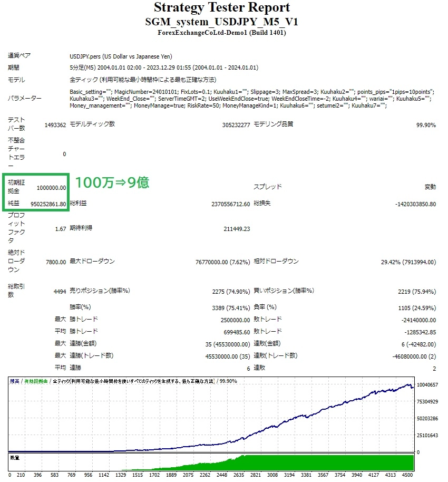Click the 通貨ペア label

19,56
